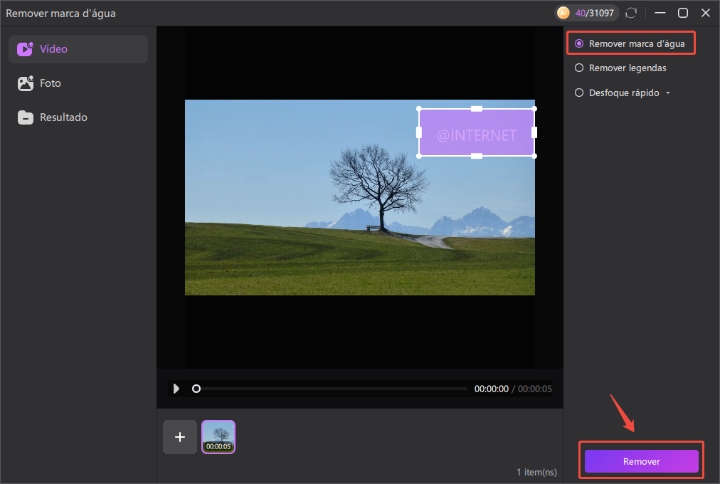Viewport: 720px width, 484px height.
Task: Click the refresh credits icon
Action: [630, 13]
